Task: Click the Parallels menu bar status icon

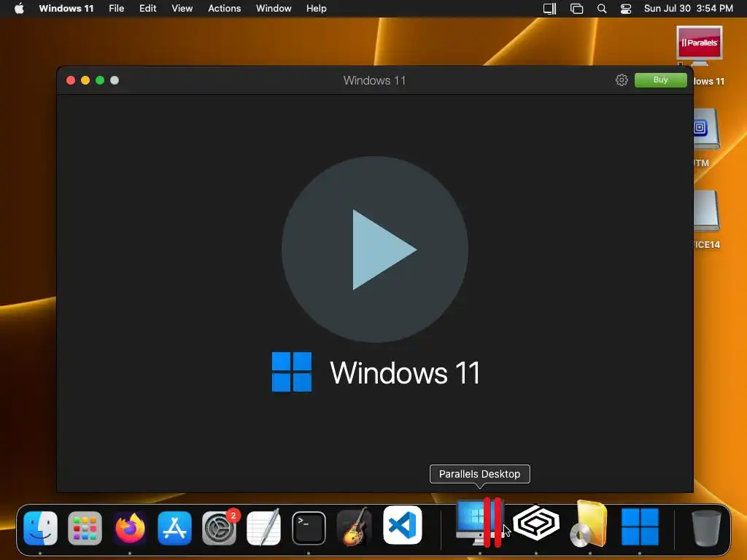Action: 550,9
